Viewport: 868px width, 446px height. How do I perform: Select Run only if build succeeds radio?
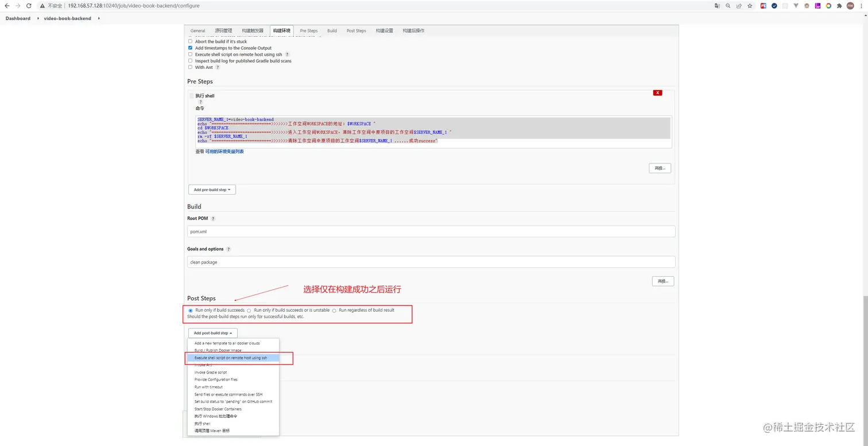tap(191, 311)
